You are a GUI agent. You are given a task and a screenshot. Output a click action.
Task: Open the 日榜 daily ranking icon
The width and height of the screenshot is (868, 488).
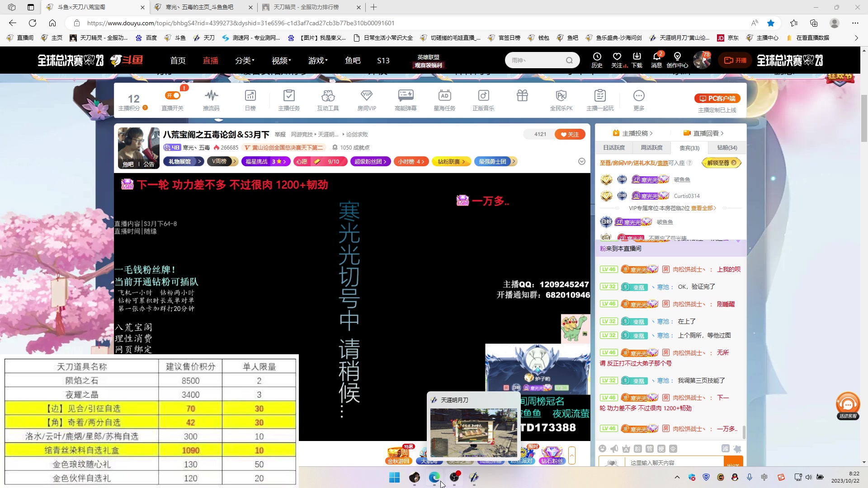pyautogui.click(x=250, y=100)
